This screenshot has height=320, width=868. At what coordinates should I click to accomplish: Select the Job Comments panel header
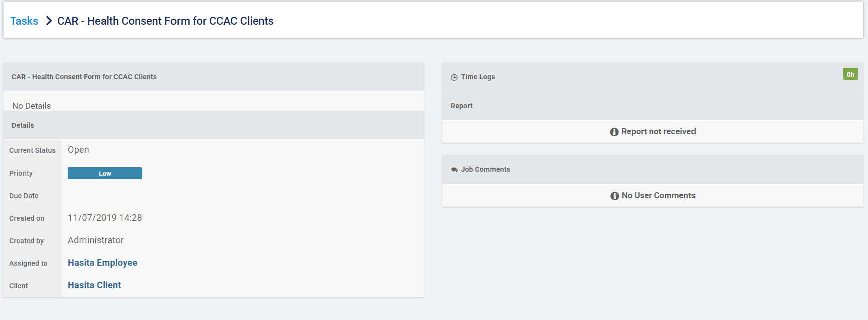click(485, 169)
